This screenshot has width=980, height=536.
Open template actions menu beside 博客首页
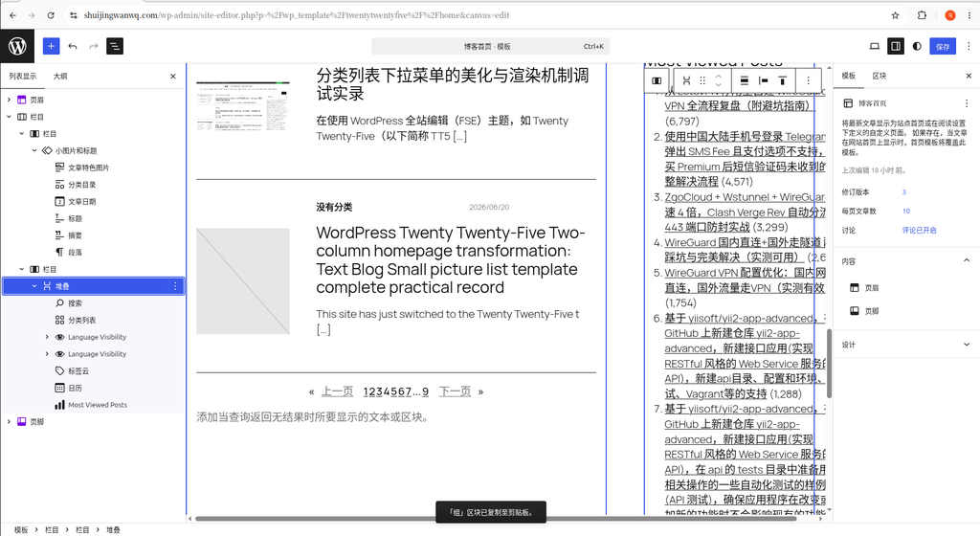click(x=967, y=103)
